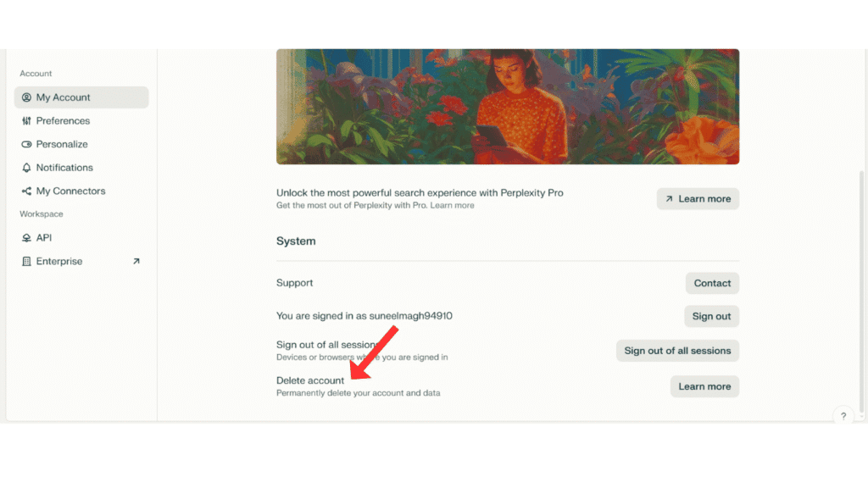Go to the Personalize settings section
868x488 pixels.
pos(62,145)
